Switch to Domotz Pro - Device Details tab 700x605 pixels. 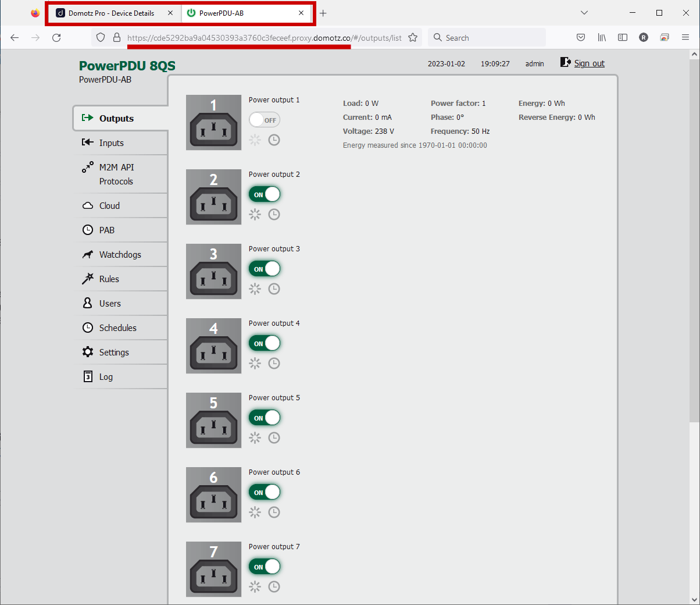pyautogui.click(x=110, y=13)
